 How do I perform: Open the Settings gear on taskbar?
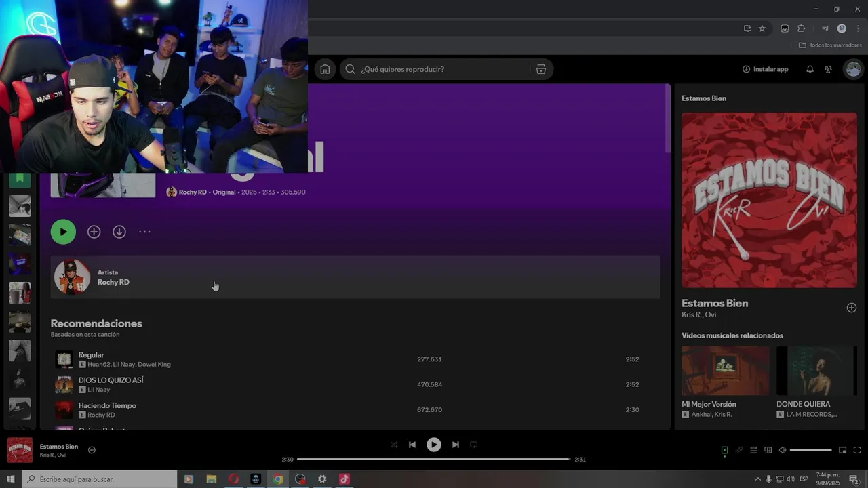322,479
